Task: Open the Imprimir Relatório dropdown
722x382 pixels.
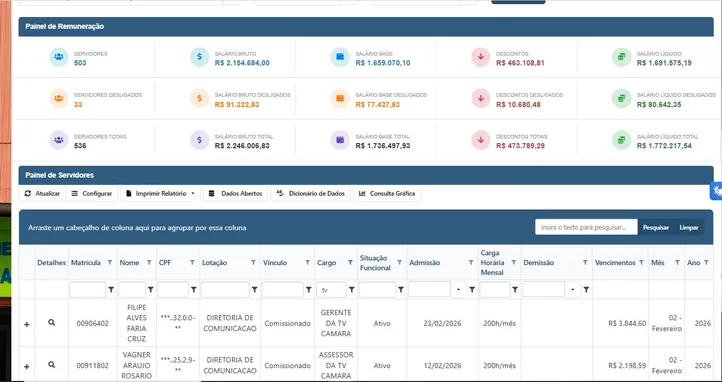Action: pyautogui.click(x=160, y=194)
